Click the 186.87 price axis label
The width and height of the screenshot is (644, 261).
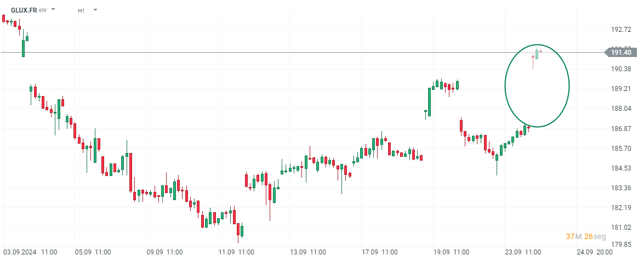621,128
